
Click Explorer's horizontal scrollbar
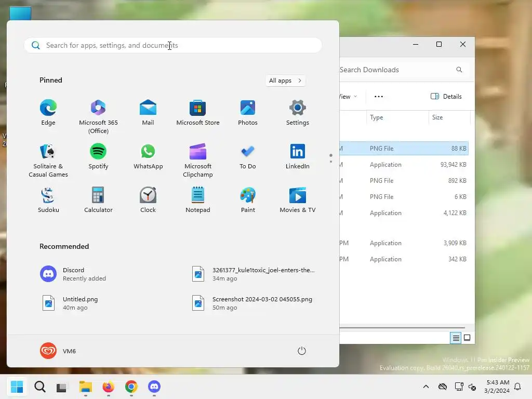pos(402,328)
